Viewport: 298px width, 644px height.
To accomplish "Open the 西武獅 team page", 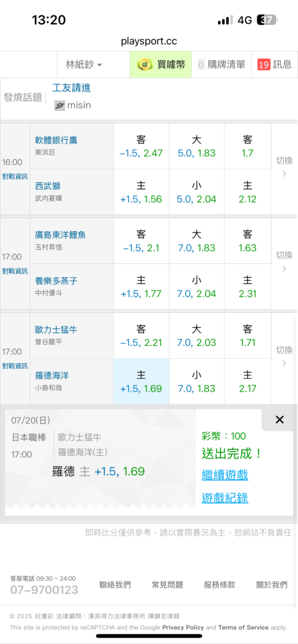I will [48, 186].
